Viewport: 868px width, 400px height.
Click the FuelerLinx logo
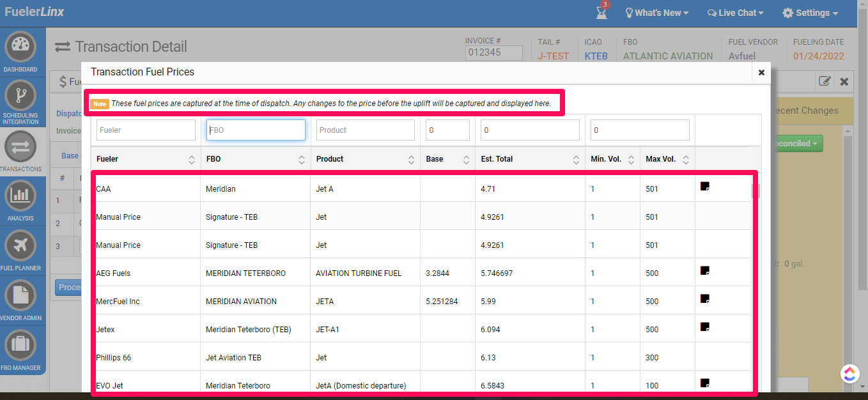(35, 12)
